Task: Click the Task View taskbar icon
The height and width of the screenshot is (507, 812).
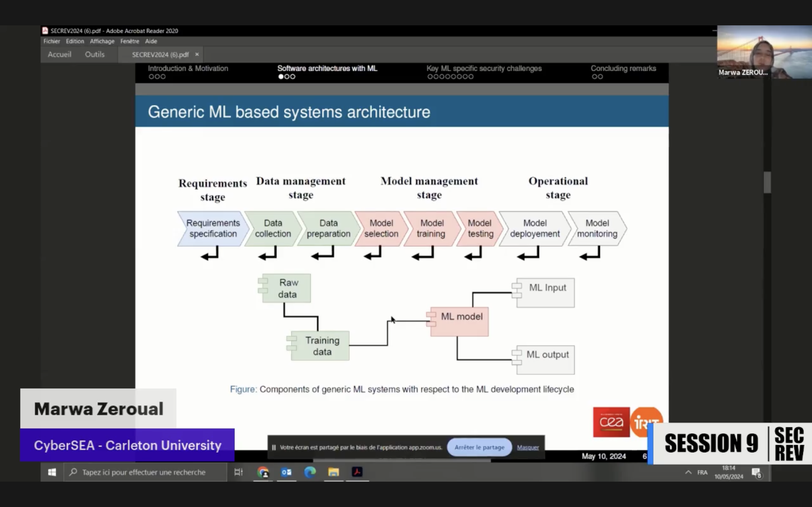Action: (238, 472)
